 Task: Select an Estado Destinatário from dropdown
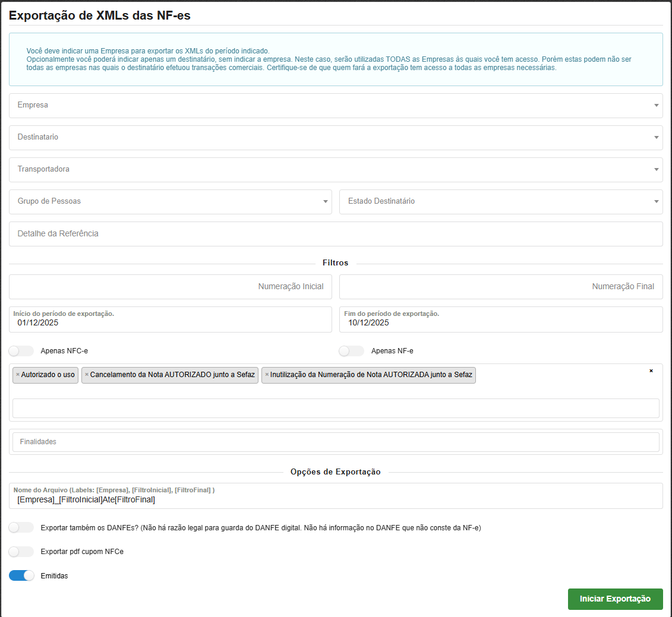tap(501, 202)
